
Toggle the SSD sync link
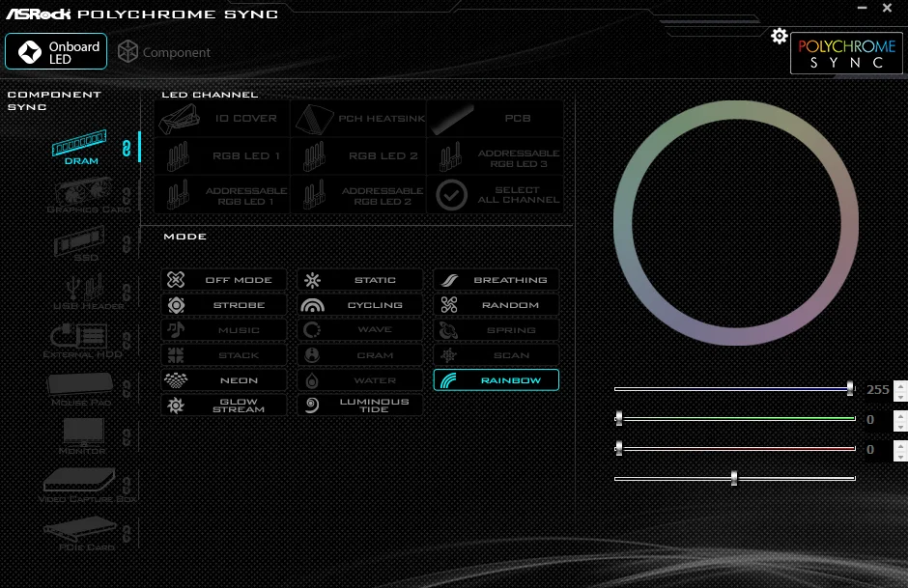tap(127, 244)
